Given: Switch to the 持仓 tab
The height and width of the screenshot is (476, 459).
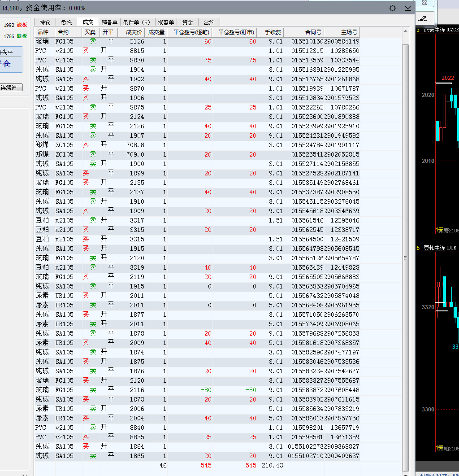Looking at the screenshot, I should coord(45,22).
